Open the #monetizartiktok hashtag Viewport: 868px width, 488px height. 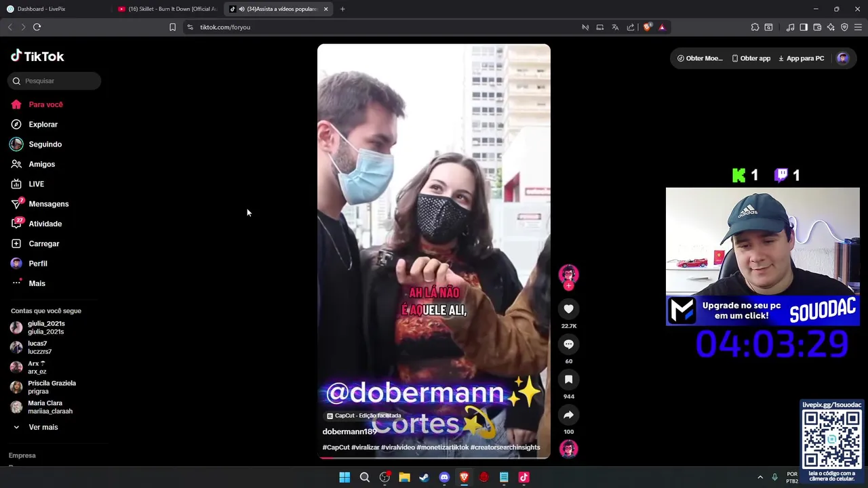442,447
